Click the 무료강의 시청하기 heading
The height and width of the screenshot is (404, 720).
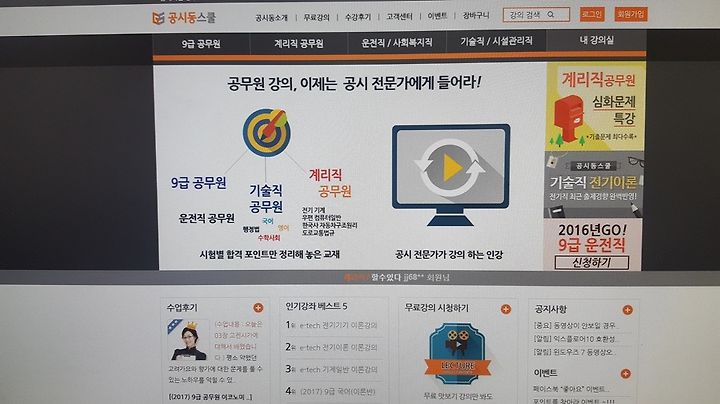coord(437,308)
